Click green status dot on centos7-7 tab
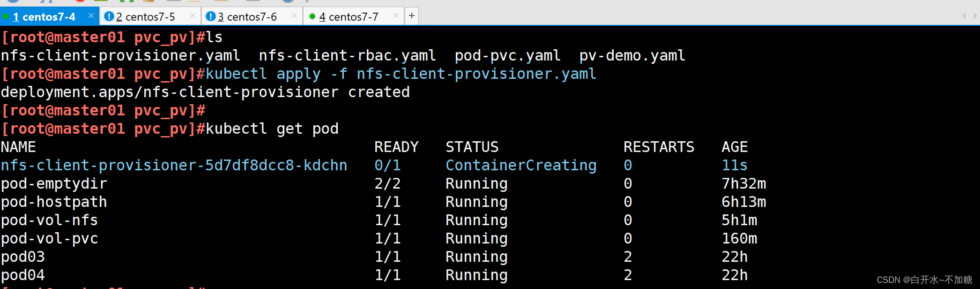The image size is (980, 289). (312, 16)
